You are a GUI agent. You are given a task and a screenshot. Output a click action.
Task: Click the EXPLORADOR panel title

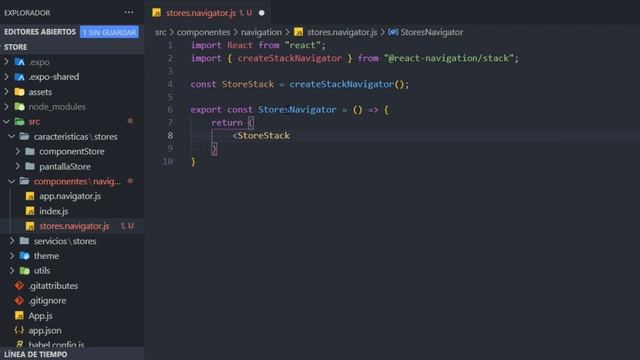[x=27, y=13]
